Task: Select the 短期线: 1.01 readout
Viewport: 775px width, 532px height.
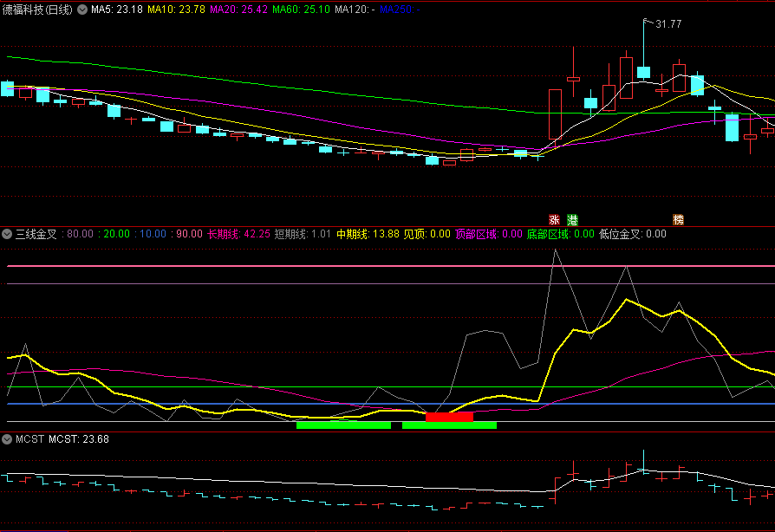Action: (303, 234)
